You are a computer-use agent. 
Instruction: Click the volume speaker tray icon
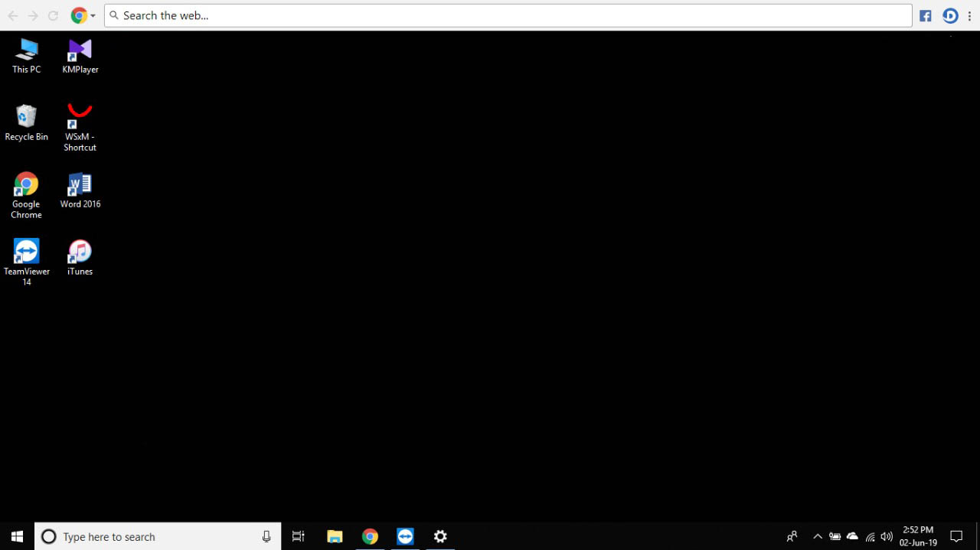tap(887, 536)
